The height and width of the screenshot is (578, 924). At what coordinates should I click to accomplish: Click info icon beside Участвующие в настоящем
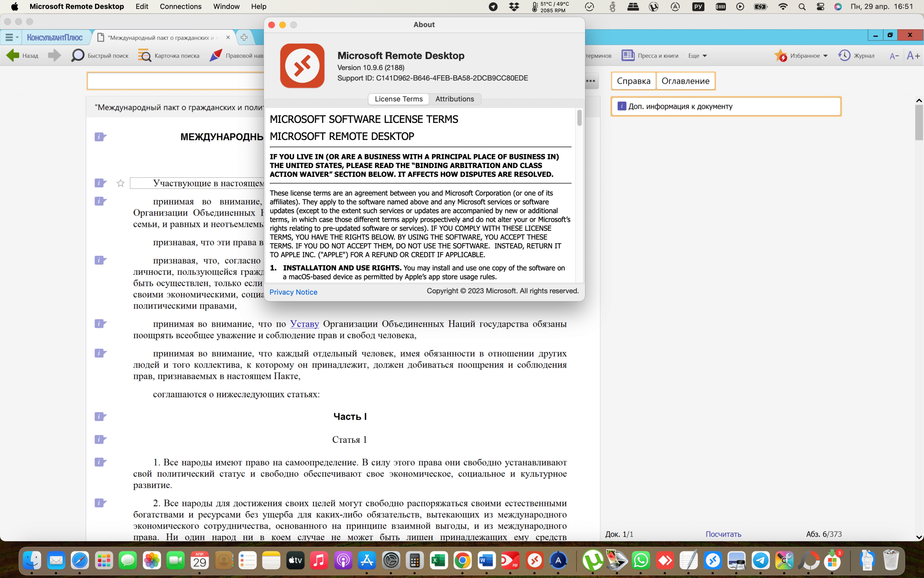click(x=101, y=183)
